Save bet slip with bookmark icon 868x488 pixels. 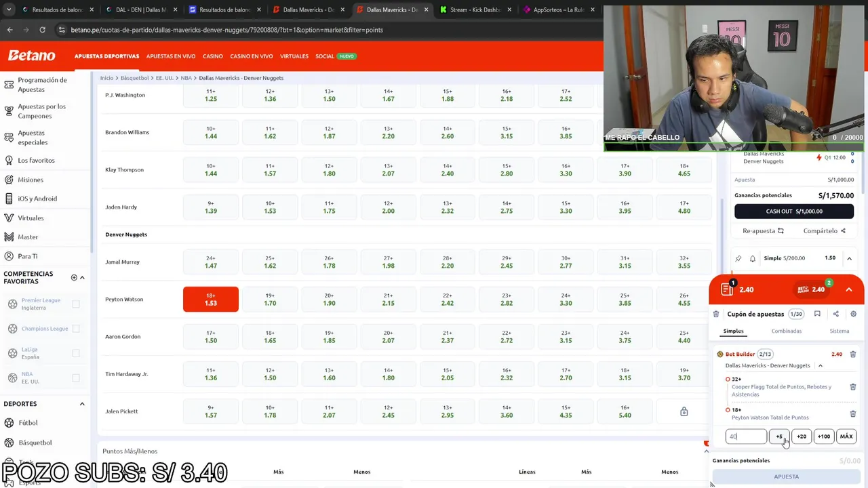pos(817,314)
